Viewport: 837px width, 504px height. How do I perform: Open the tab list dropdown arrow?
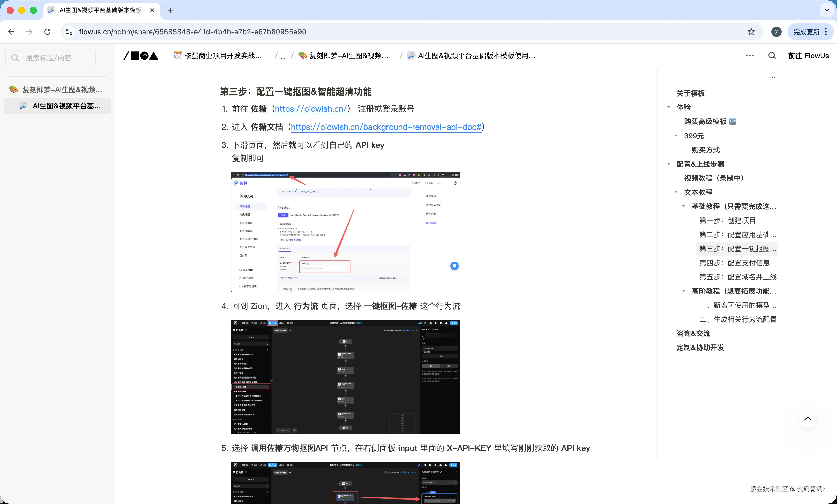click(826, 10)
